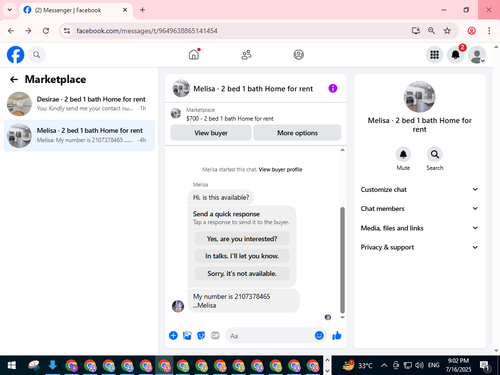
Task: Open the View buyer profile link
Action: 280,169
